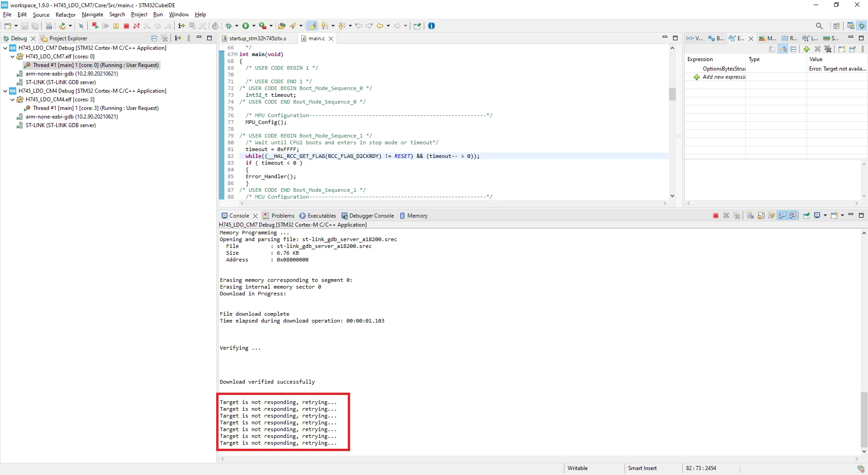Switch to Project Explorer tab
This screenshot has width=868, height=475.
coord(64,38)
